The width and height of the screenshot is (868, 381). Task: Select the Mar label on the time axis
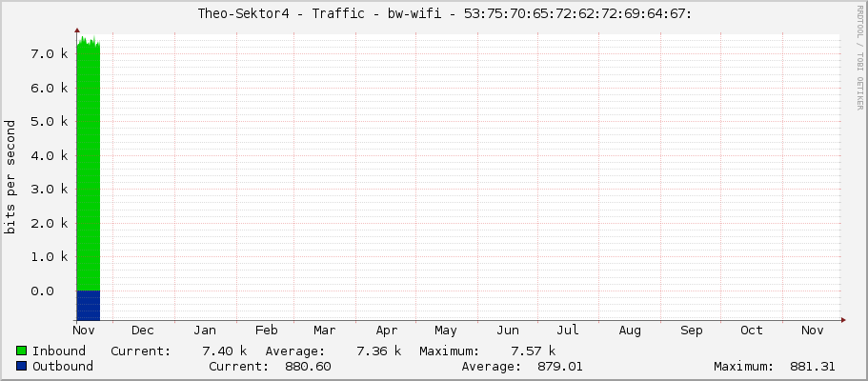click(325, 331)
